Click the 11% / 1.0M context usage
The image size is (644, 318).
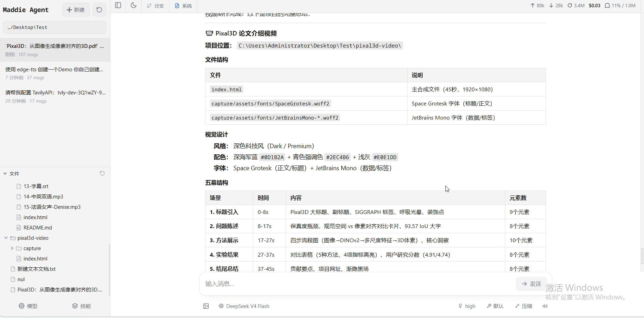(x=620, y=6)
